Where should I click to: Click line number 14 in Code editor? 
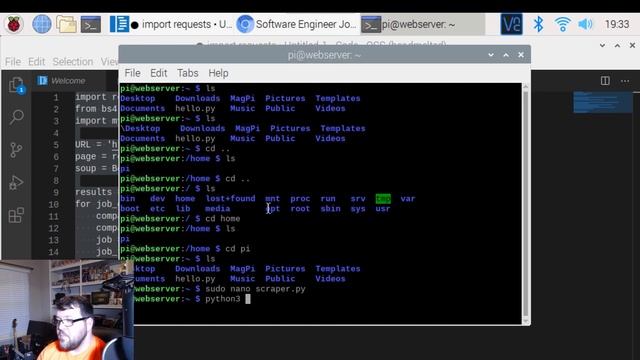click(x=54, y=252)
